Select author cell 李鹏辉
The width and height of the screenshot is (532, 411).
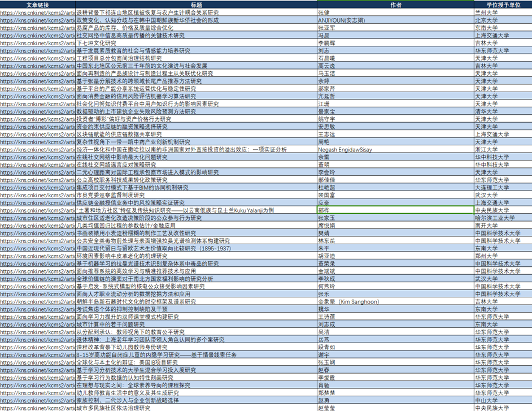click(395, 43)
